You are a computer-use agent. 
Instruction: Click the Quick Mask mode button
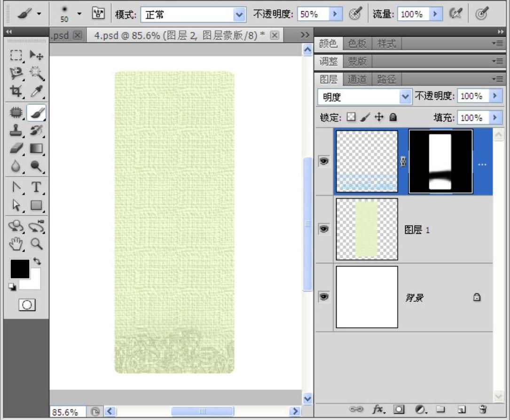26,305
